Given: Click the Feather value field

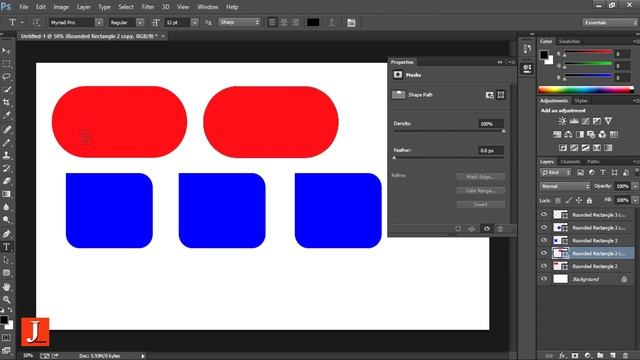Looking at the screenshot, I should coord(491,151).
